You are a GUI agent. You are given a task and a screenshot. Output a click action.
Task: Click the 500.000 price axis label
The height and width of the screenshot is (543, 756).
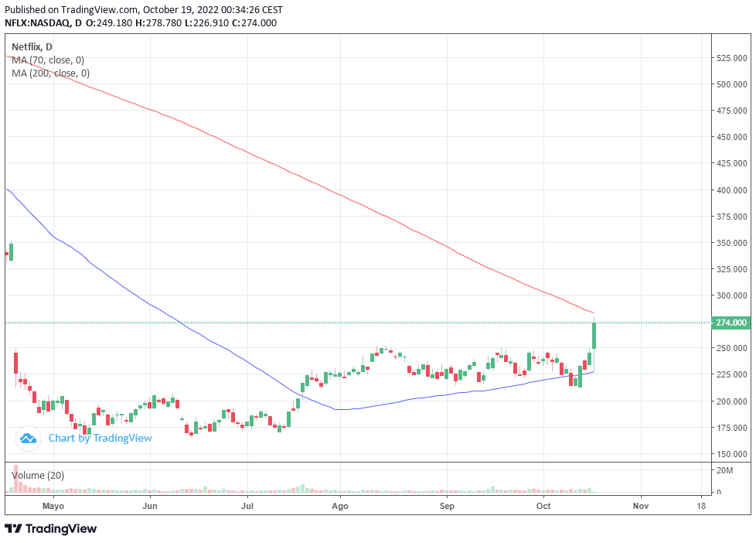[731, 84]
